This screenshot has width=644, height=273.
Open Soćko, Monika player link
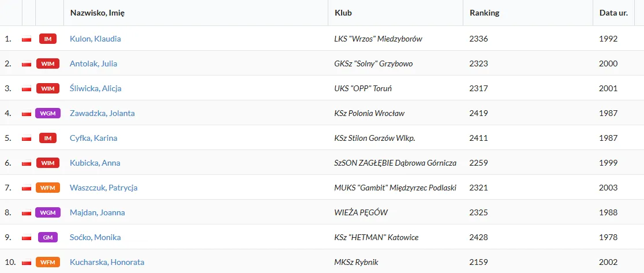coord(95,238)
